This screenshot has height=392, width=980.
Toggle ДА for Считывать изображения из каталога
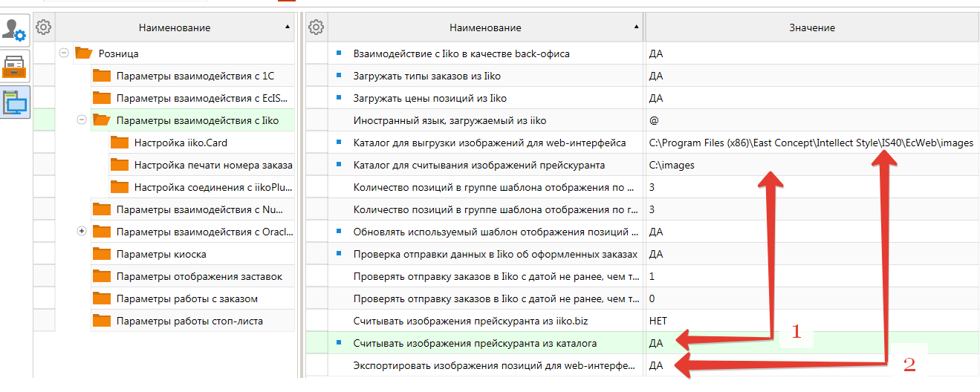pyautogui.click(x=812, y=343)
